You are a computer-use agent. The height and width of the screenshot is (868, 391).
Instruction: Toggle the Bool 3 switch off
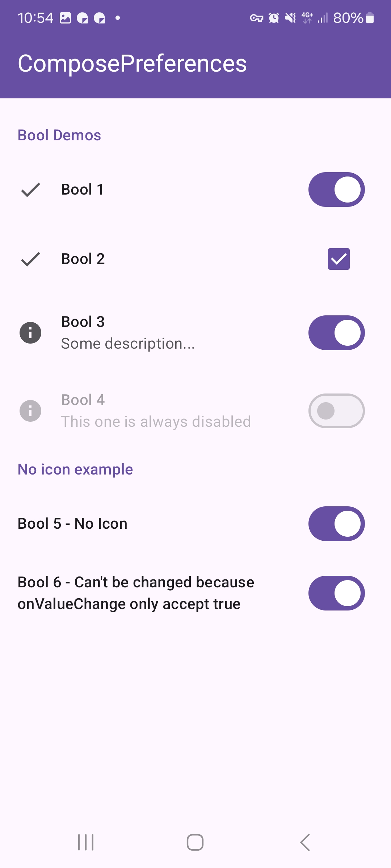[x=337, y=333]
